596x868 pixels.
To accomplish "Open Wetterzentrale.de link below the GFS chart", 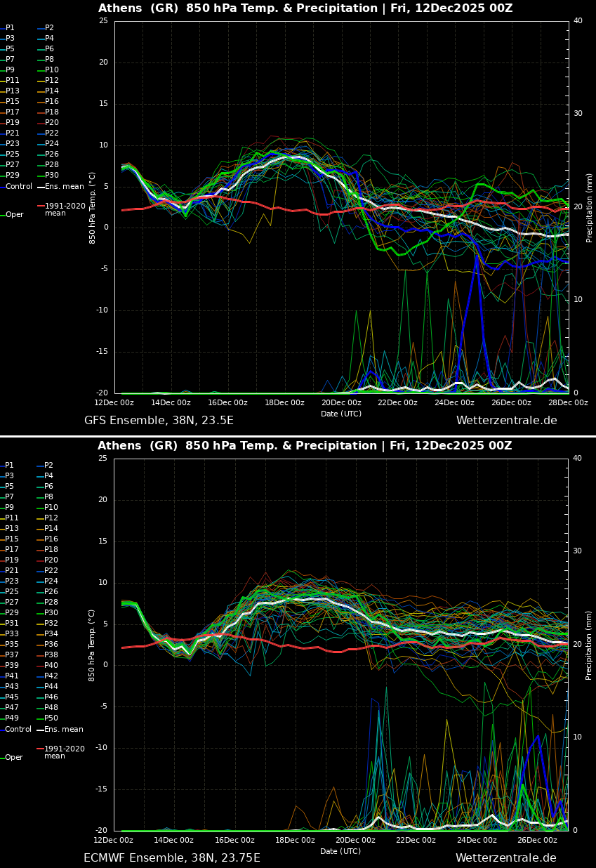I will click(506, 421).
